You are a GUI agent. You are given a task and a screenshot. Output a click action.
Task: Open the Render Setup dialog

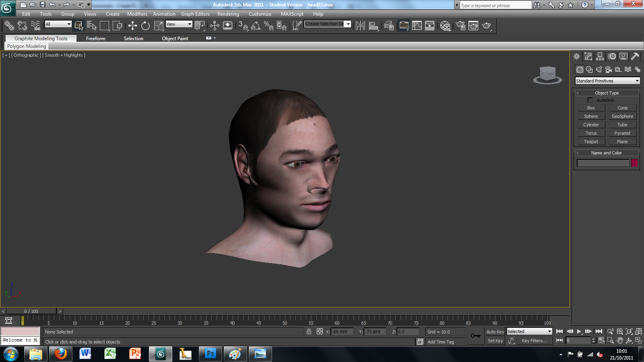[x=461, y=26]
